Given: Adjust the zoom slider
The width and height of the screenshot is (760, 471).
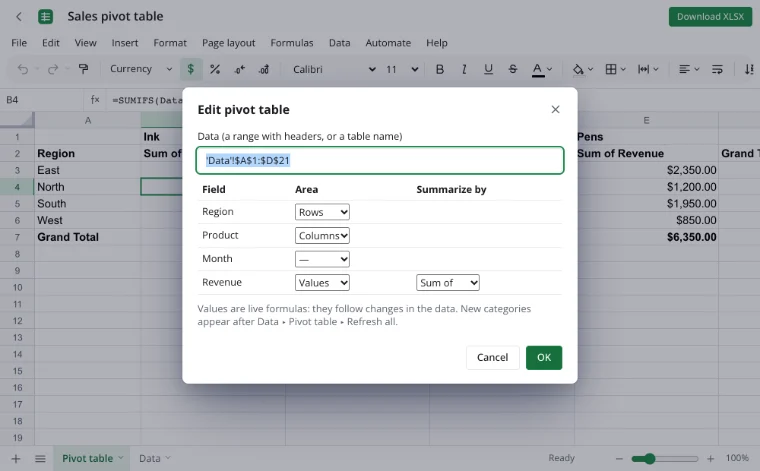Looking at the screenshot, I should [665, 458].
